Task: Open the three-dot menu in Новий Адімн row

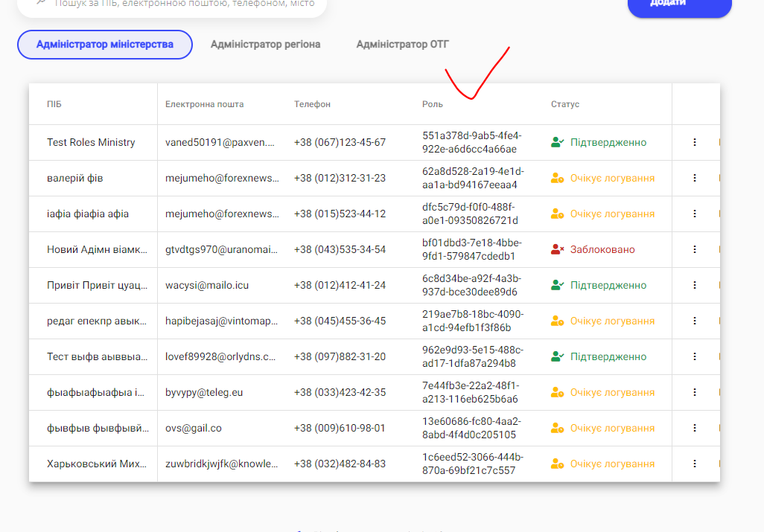Action: click(694, 249)
